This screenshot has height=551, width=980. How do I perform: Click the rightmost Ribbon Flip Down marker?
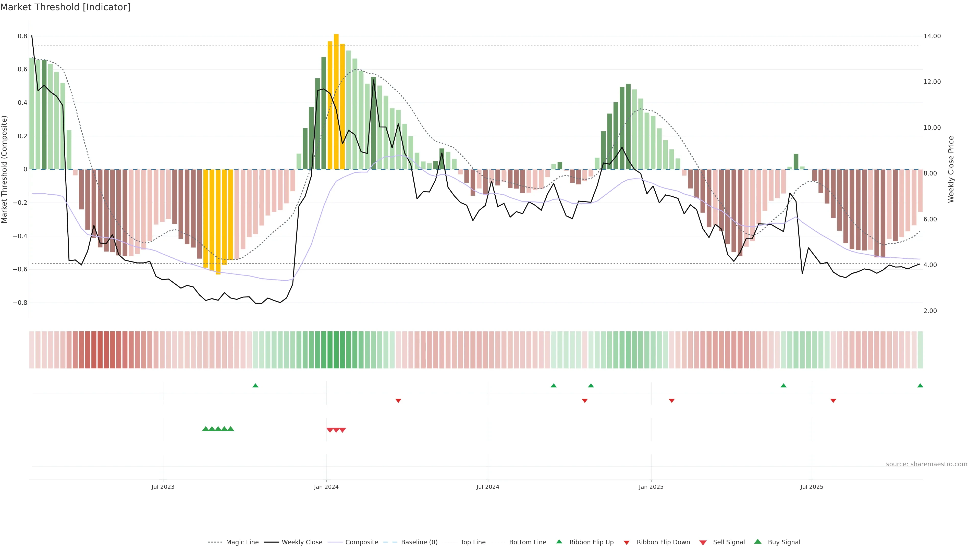click(x=833, y=400)
